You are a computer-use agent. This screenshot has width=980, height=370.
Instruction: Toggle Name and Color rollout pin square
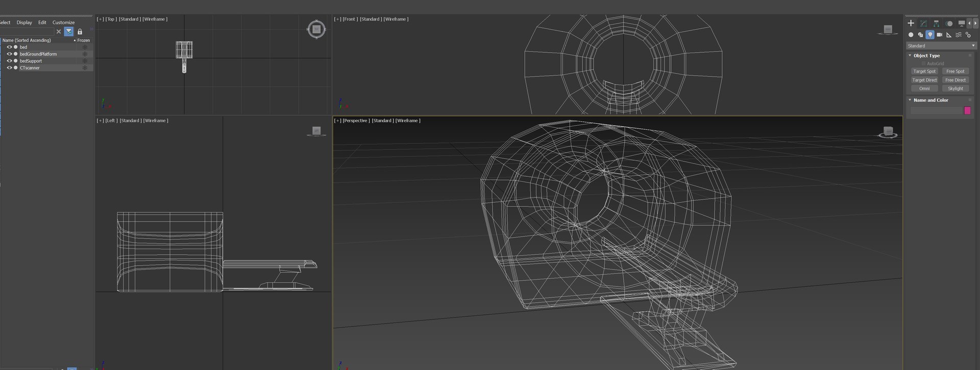(970, 100)
